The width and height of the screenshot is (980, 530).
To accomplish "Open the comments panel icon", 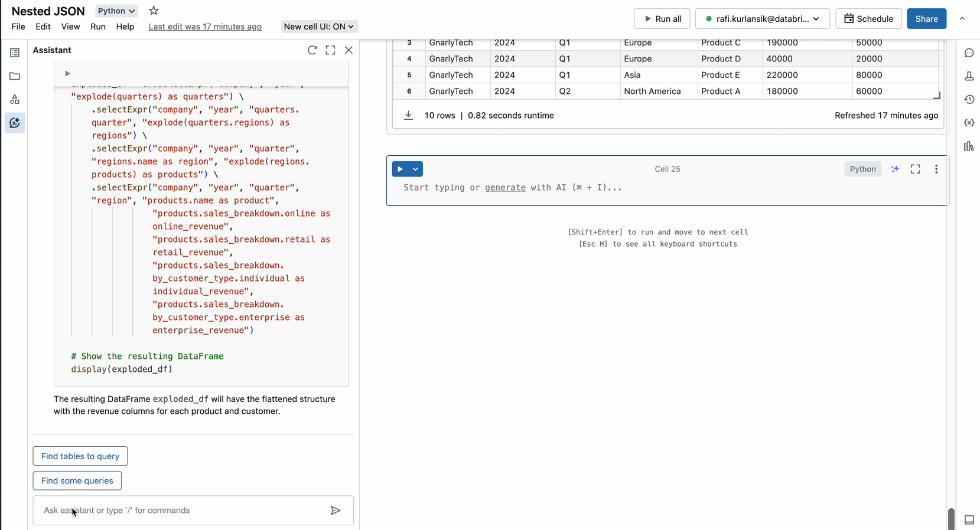I will coord(969,53).
